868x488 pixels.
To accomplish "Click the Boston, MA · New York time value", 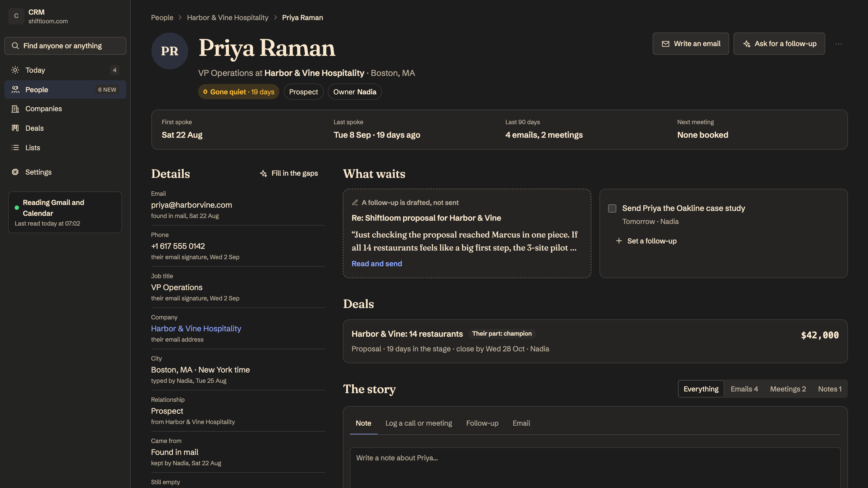I will coord(200,370).
